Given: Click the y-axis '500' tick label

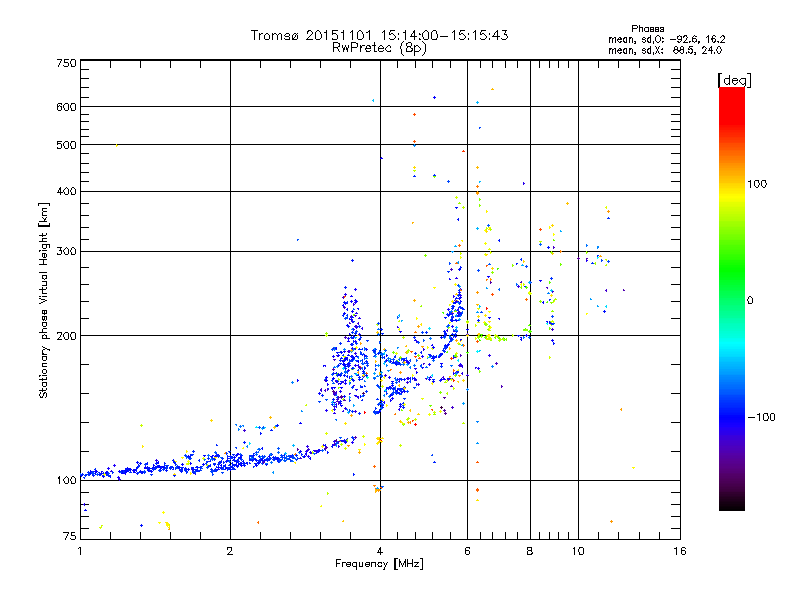Looking at the screenshot, I should [x=66, y=145].
